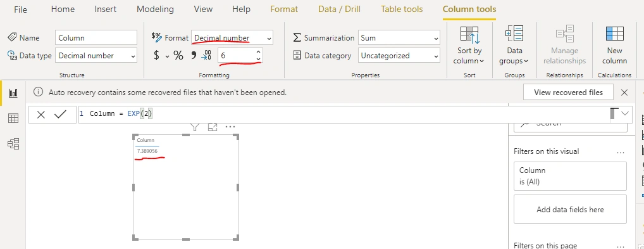644x249 pixels.
Task: Decrease decimal places with down arrow
Action: point(258,60)
